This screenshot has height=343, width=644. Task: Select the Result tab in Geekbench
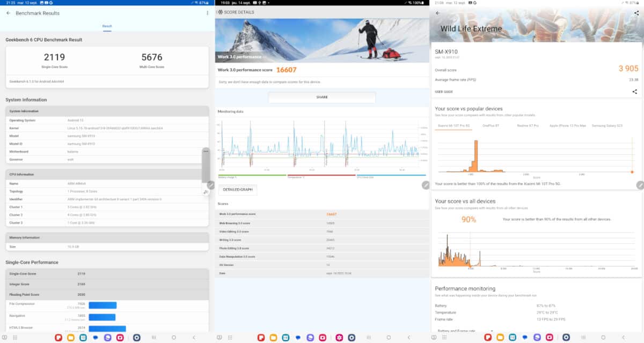click(x=107, y=26)
